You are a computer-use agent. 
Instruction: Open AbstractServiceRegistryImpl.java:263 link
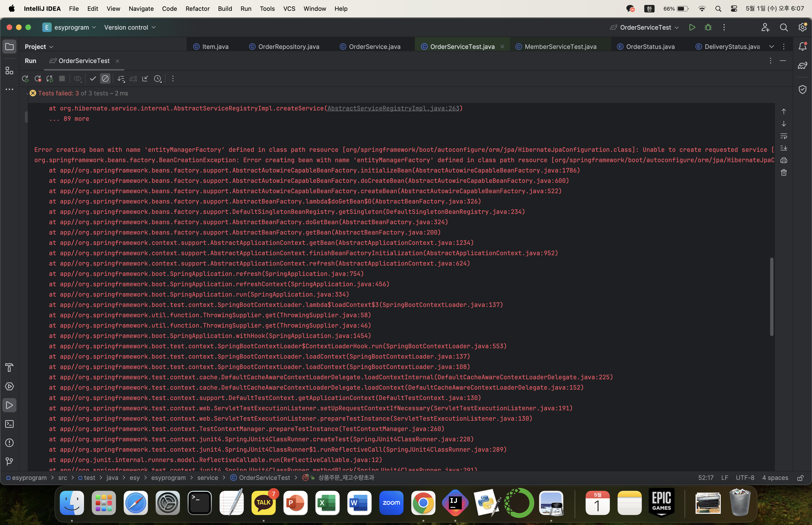(393, 108)
